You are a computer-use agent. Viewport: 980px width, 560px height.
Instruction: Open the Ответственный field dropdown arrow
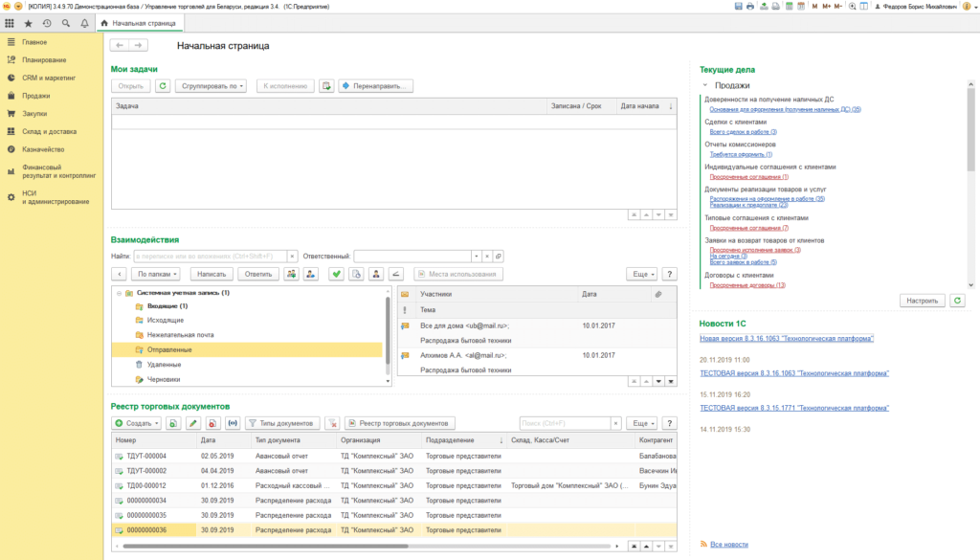pyautogui.click(x=477, y=257)
